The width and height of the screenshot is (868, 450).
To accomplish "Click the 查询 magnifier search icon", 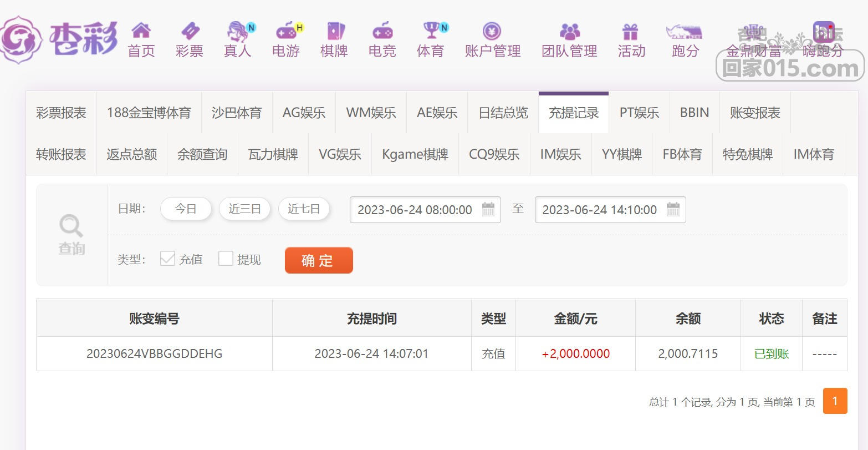I will coord(72,226).
